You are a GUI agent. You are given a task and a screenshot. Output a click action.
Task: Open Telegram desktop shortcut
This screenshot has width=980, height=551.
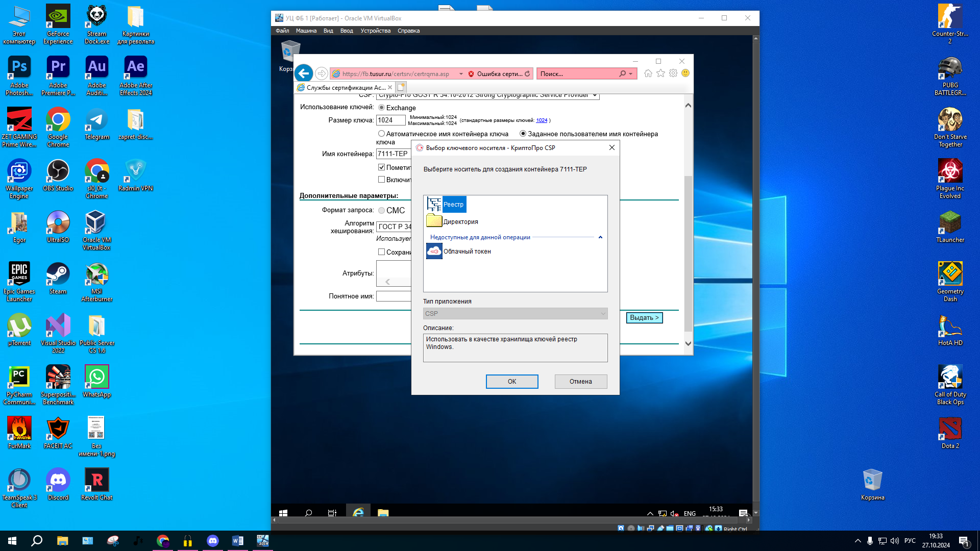click(x=96, y=123)
